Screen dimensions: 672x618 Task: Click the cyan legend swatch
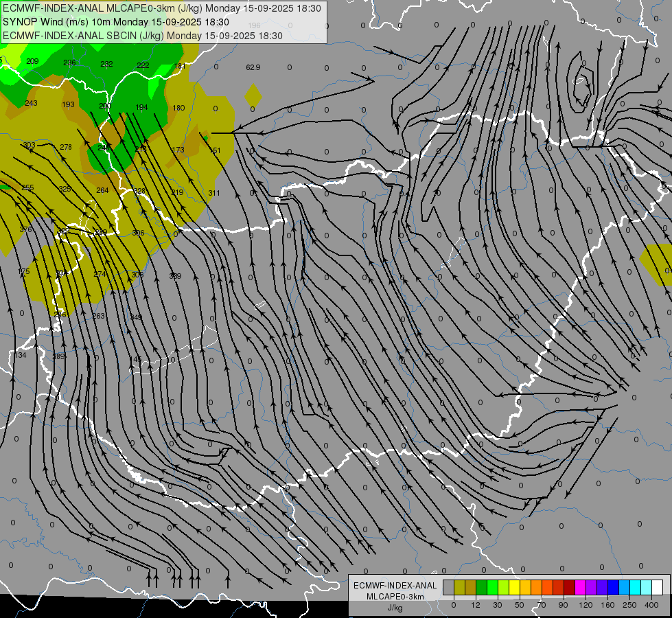636,587
